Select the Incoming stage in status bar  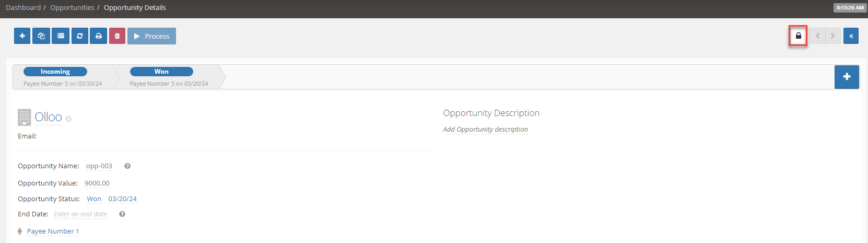click(x=55, y=72)
